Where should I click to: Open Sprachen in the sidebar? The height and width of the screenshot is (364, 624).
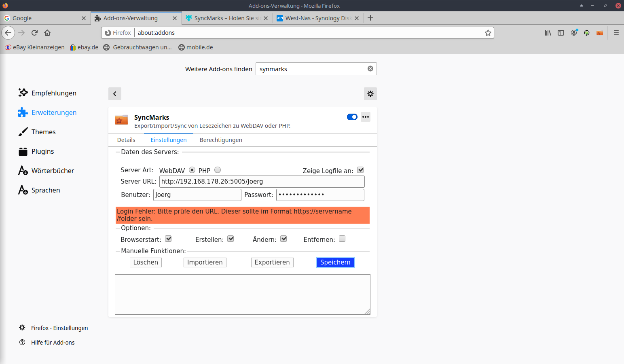click(x=39, y=190)
